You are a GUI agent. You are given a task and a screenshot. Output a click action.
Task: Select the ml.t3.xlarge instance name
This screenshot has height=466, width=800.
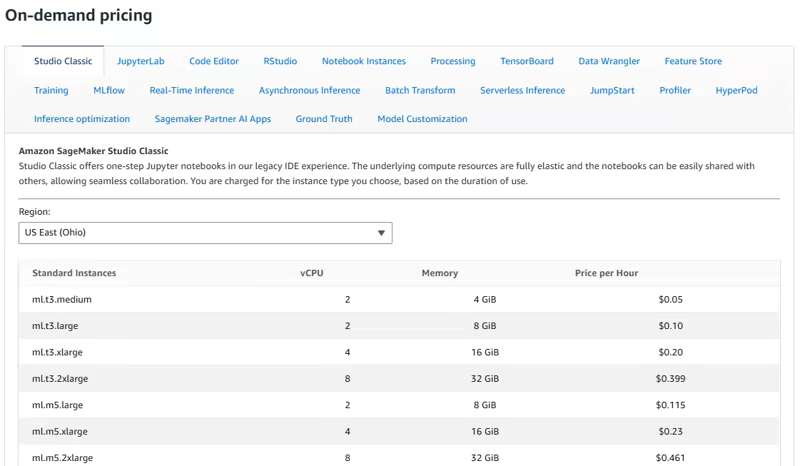pos(57,352)
